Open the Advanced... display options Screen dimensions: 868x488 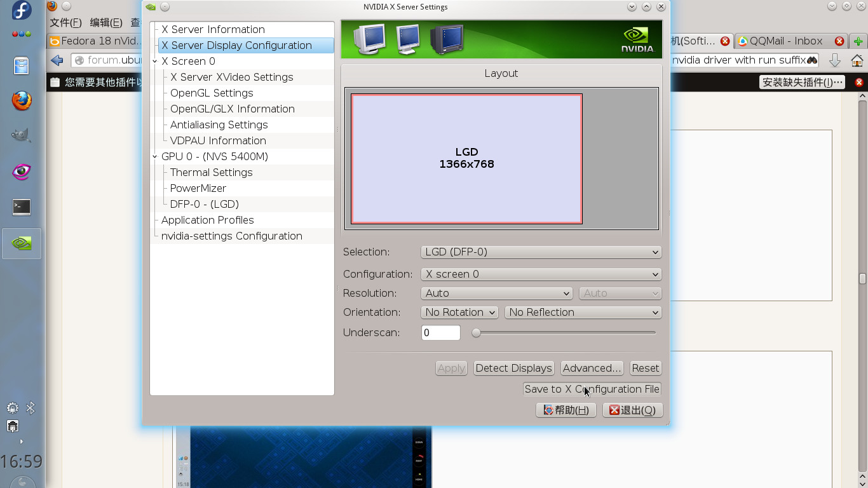click(592, 369)
